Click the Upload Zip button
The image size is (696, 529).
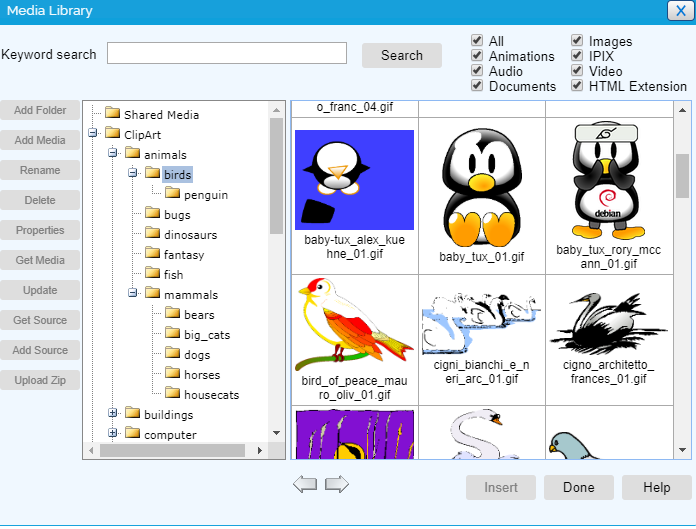40,380
